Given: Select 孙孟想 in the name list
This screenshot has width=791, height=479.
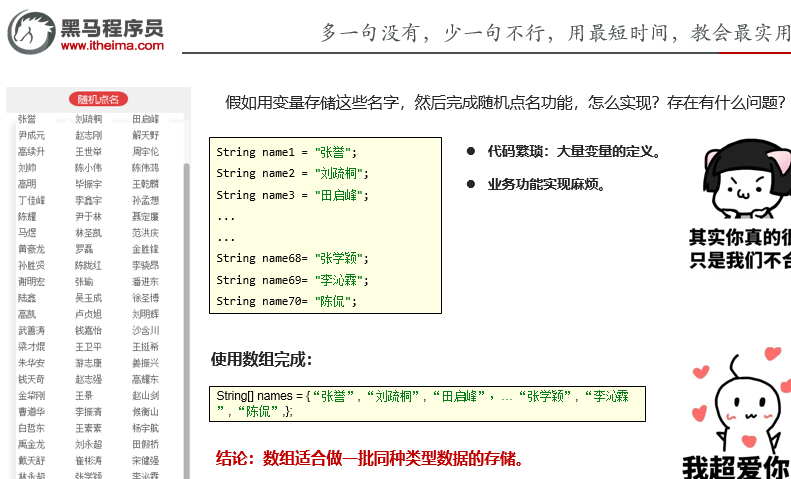Looking at the screenshot, I should (145, 200).
